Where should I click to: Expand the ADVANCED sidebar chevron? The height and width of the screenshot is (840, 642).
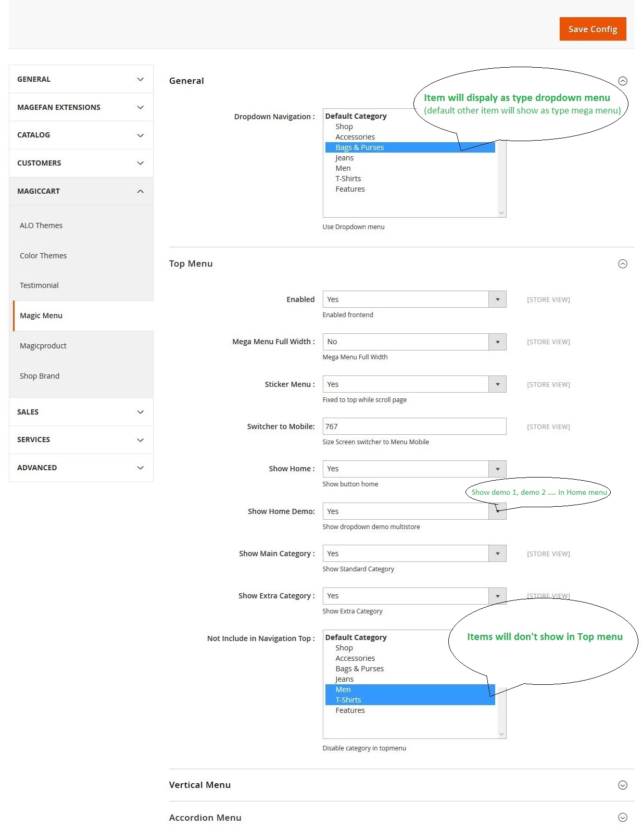[140, 468]
